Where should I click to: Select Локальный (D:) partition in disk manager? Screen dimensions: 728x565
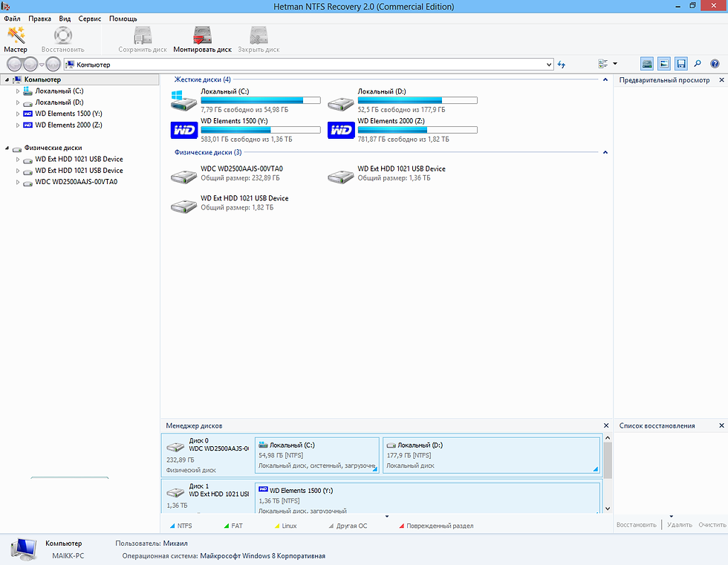(491, 455)
